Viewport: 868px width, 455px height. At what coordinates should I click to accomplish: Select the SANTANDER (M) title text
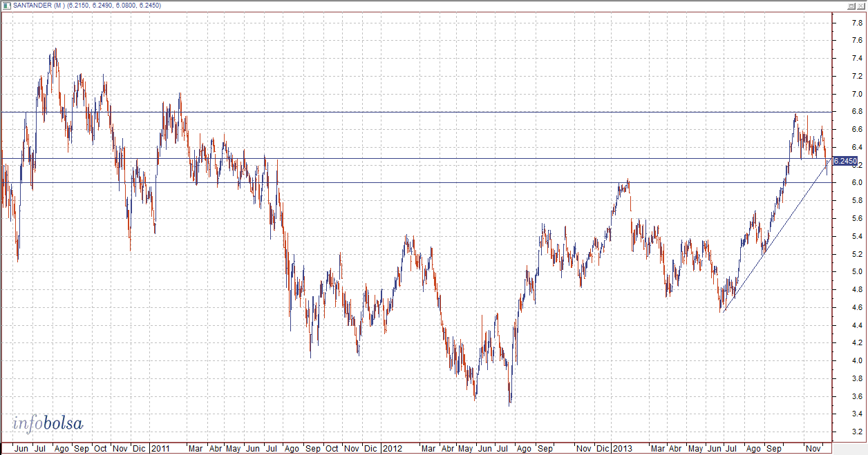[x=39, y=6]
